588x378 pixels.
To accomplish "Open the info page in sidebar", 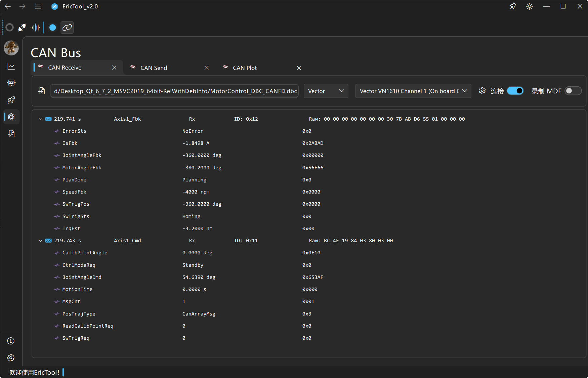I will (11, 341).
